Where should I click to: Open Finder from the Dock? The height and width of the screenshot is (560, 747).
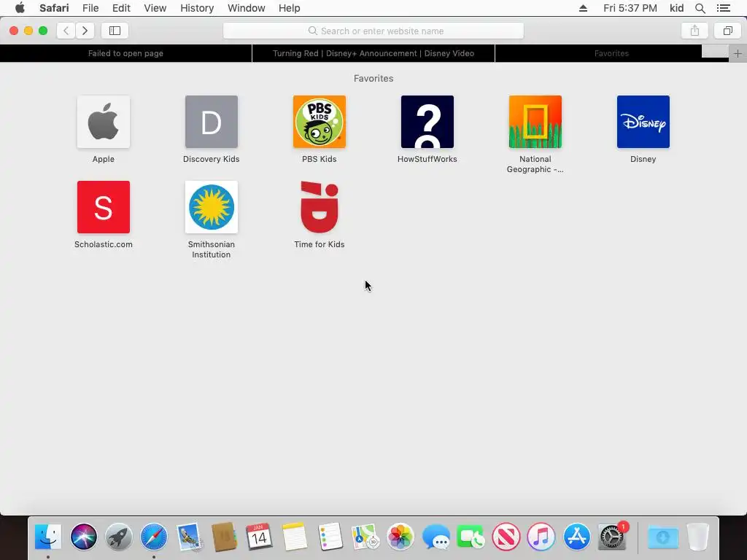pos(48,537)
